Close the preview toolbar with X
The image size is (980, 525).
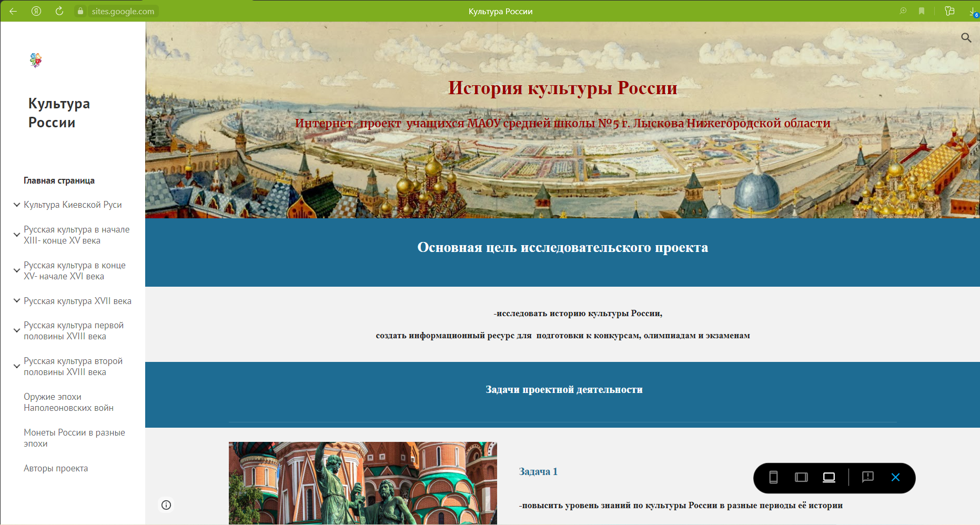coord(895,477)
